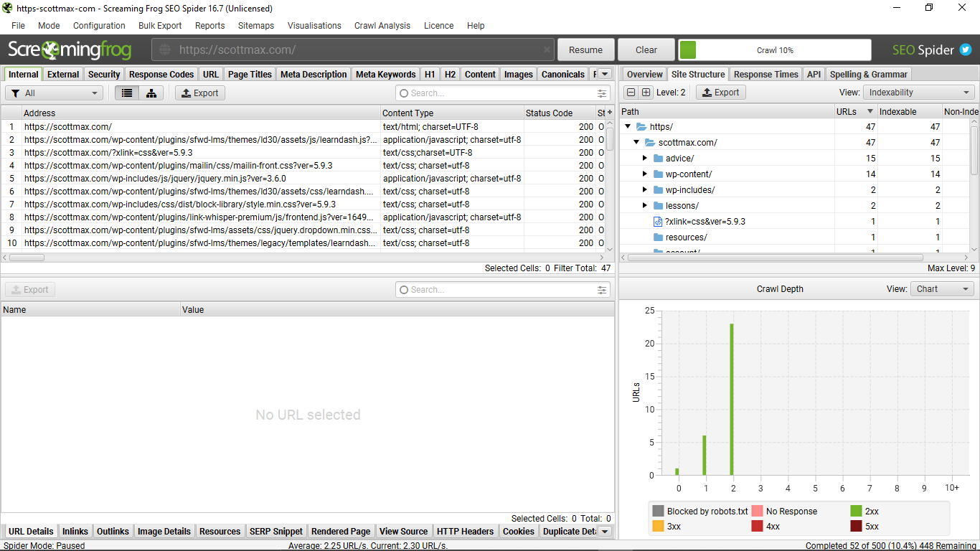This screenshot has width=980, height=551.
Task: Open the Spelling & Grammar tab
Action: point(869,74)
